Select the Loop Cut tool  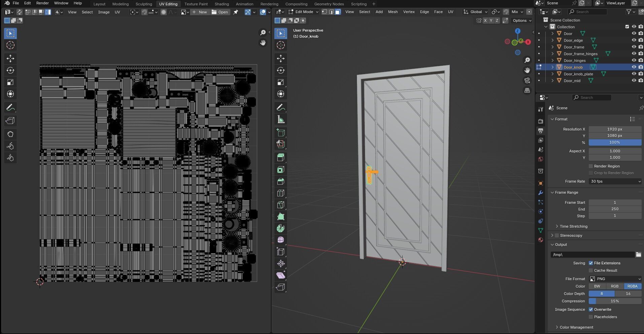(281, 193)
